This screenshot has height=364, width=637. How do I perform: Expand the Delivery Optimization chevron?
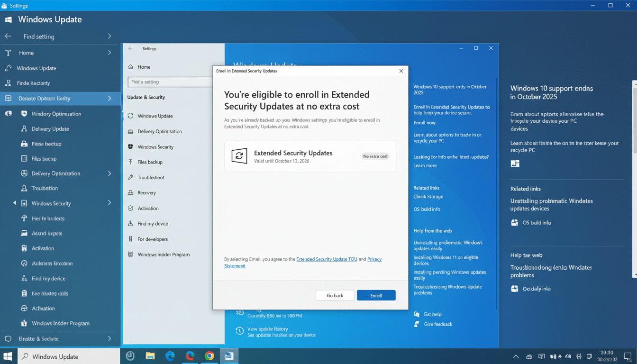click(109, 173)
